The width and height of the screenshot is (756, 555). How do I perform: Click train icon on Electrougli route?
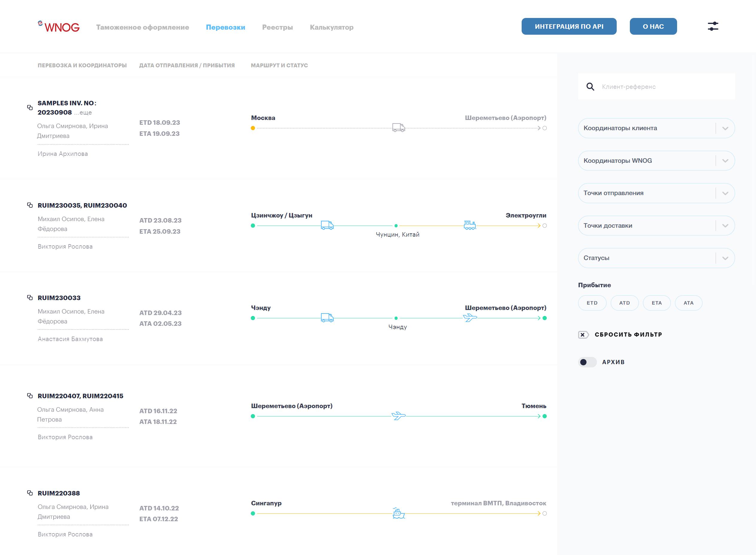point(470,225)
